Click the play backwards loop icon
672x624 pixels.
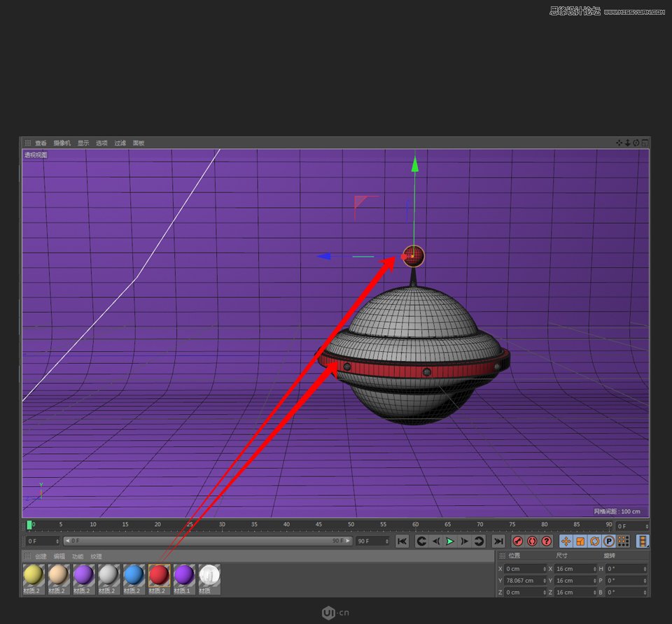click(x=421, y=541)
